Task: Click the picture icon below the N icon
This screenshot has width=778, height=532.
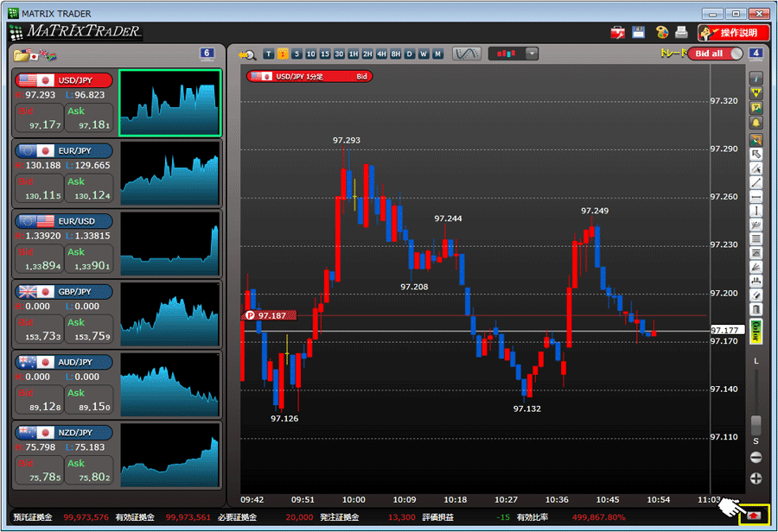Action: click(x=756, y=108)
